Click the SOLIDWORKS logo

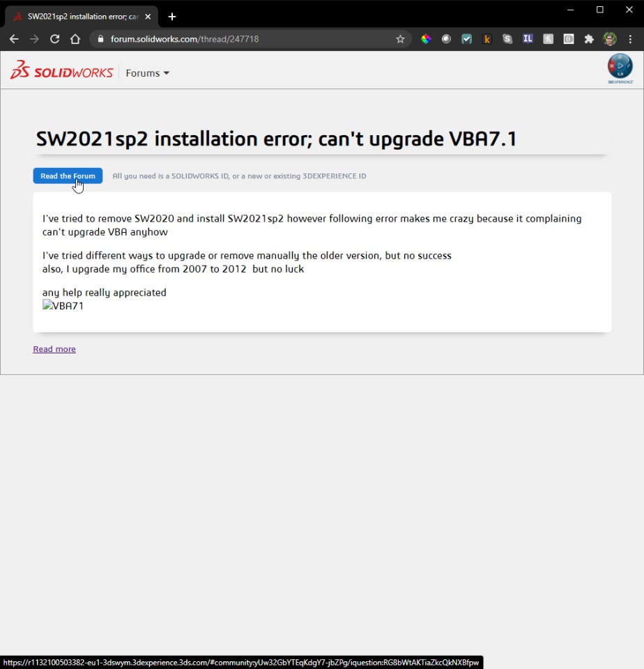[x=62, y=70]
